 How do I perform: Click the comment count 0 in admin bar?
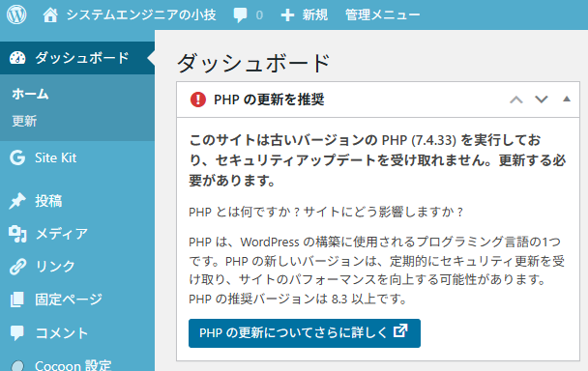[259, 15]
